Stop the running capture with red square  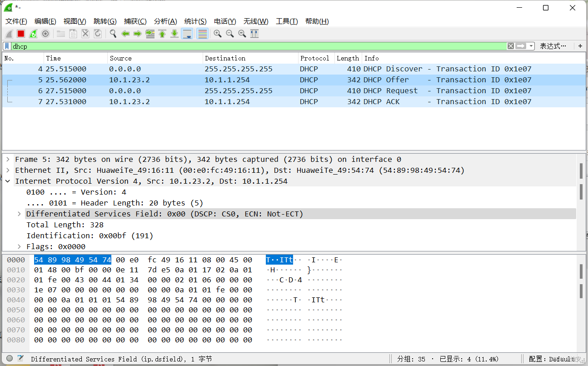click(21, 34)
